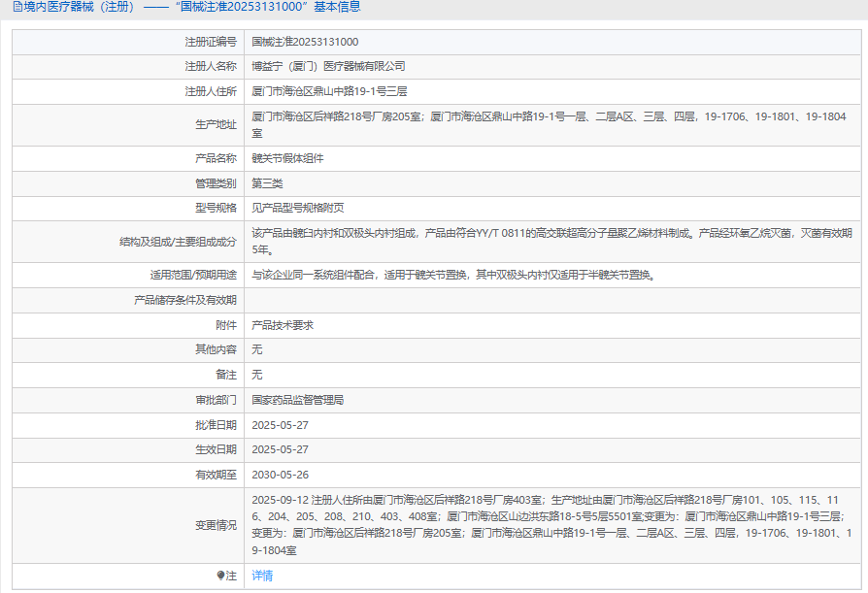Viewport: 868px width, 593px height.
Task: Click the 注册人名称 label cell
Action: point(128,66)
